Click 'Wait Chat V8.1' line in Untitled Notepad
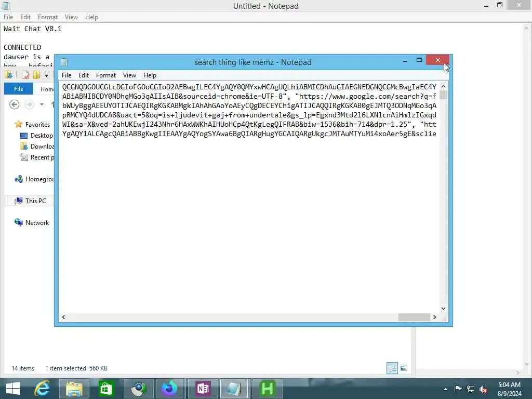532x399 pixels. (33, 29)
